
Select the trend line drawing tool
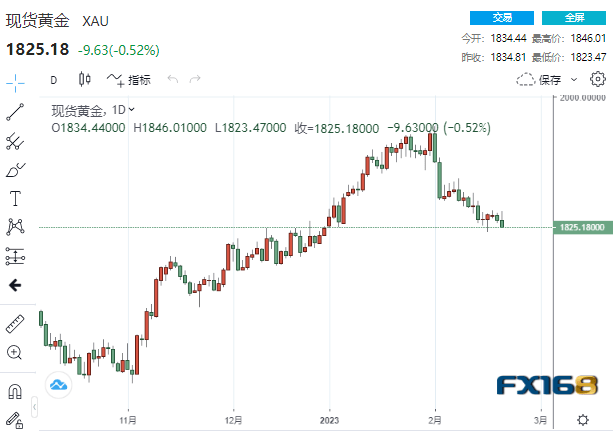(15, 112)
